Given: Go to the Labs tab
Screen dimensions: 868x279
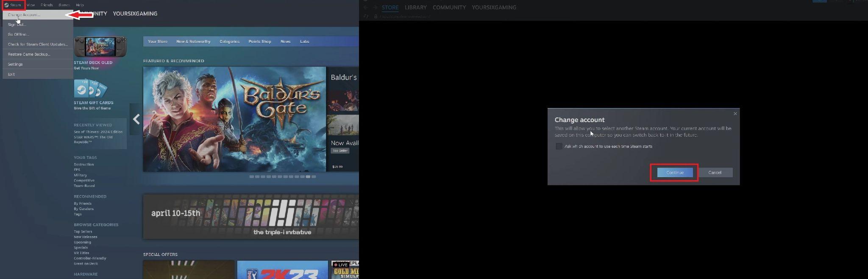Looking at the screenshot, I should [305, 42].
